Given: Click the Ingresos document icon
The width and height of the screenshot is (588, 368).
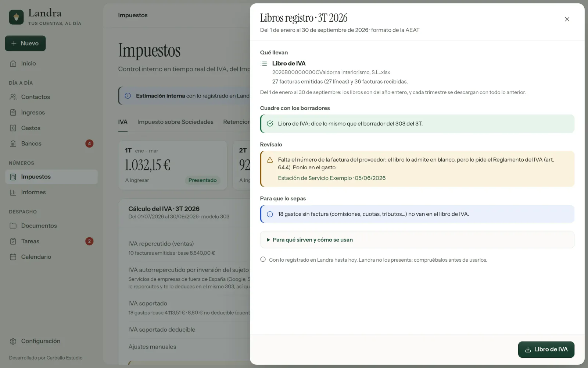Looking at the screenshot, I should point(13,113).
